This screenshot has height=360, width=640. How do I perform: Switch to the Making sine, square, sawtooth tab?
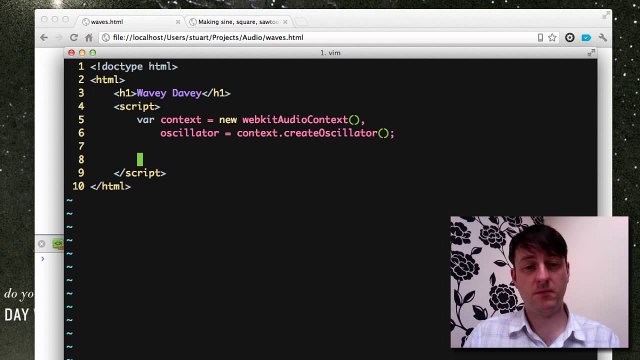(x=239, y=22)
